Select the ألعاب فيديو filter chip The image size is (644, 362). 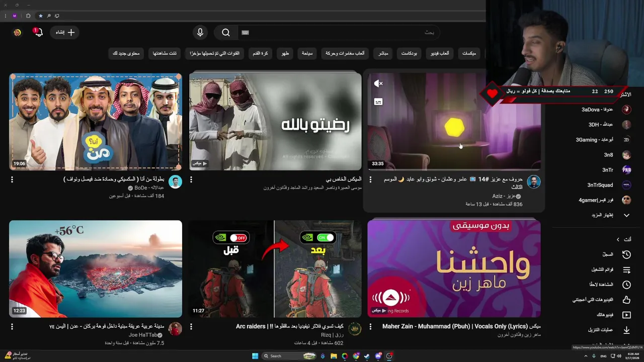(x=440, y=53)
